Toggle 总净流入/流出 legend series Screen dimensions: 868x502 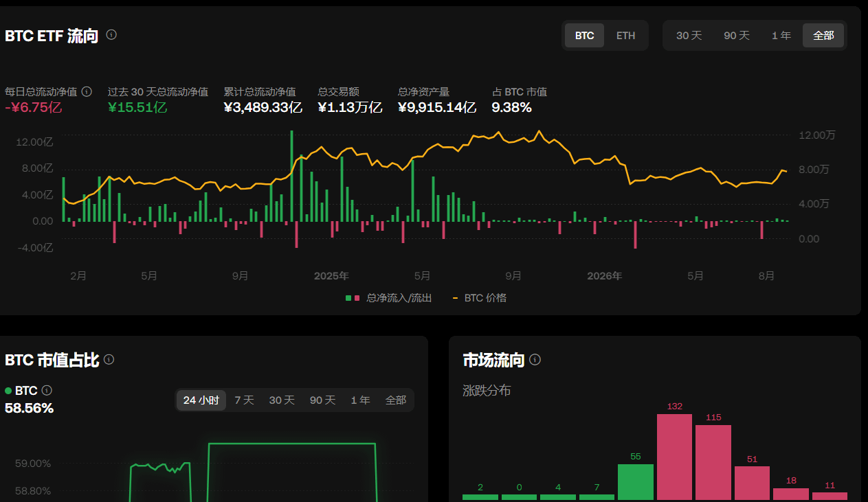tap(388, 298)
